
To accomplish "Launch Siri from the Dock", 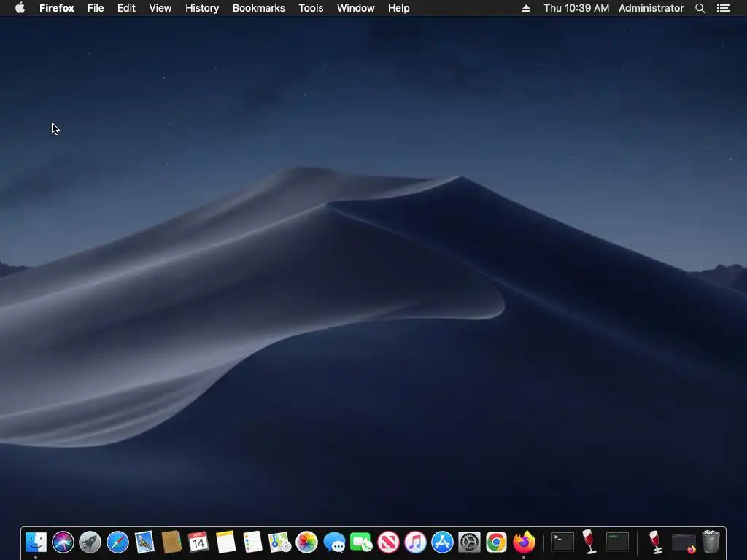I will tap(63, 542).
